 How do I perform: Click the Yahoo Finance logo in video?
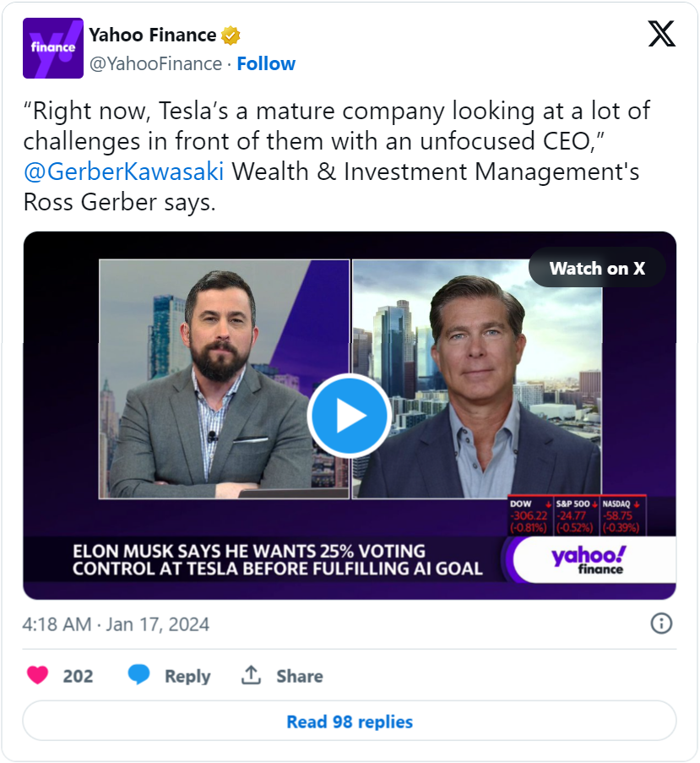(x=589, y=559)
